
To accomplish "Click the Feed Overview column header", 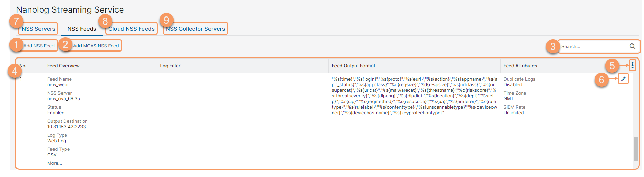I will click(63, 66).
